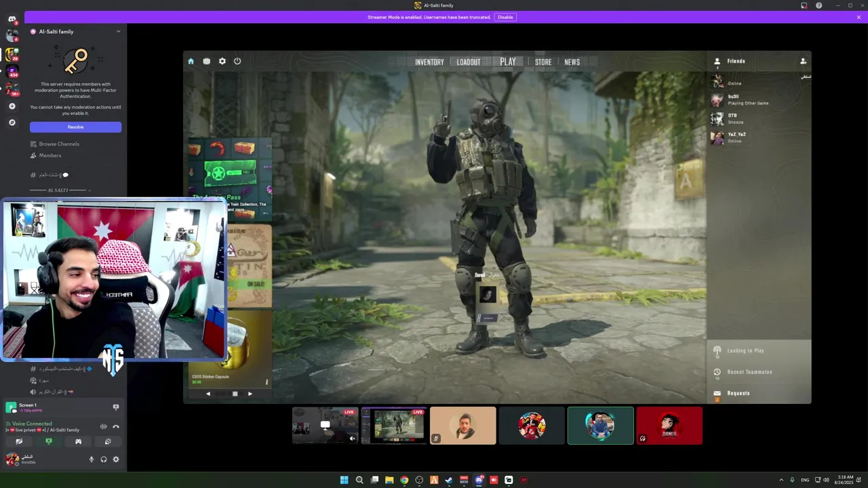Open Discord User Settings gear
This screenshot has width=868, height=488.
[116, 460]
